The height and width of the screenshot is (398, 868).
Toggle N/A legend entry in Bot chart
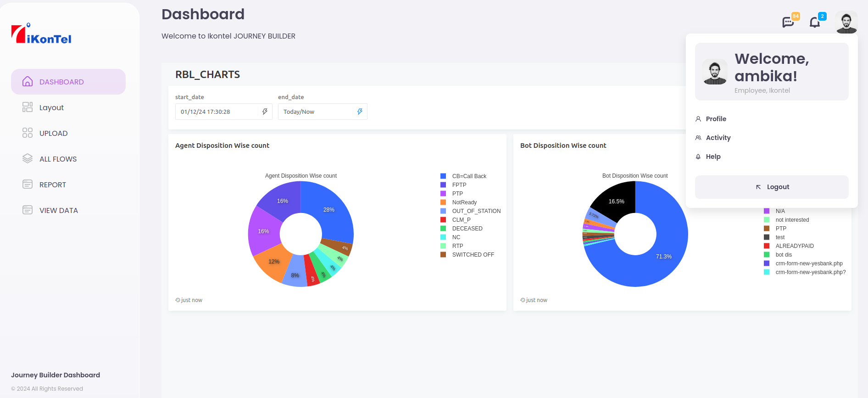coord(774,211)
